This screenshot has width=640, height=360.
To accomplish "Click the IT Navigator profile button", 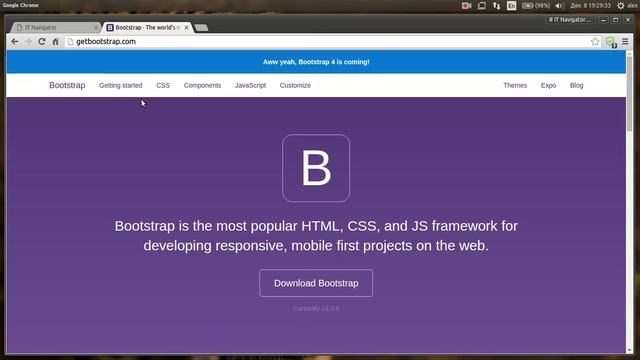I will (x=570, y=20).
